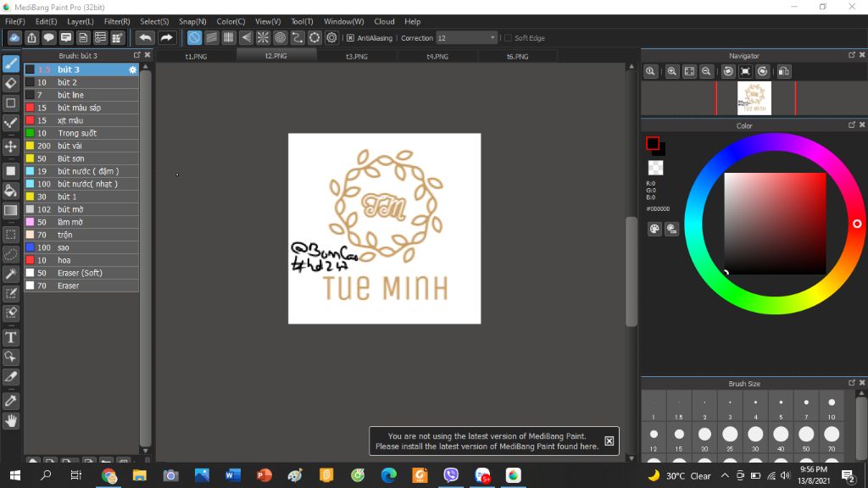The height and width of the screenshot is (488, 868).
Task: Open snap settings gear icon
Action: point(331,37)
